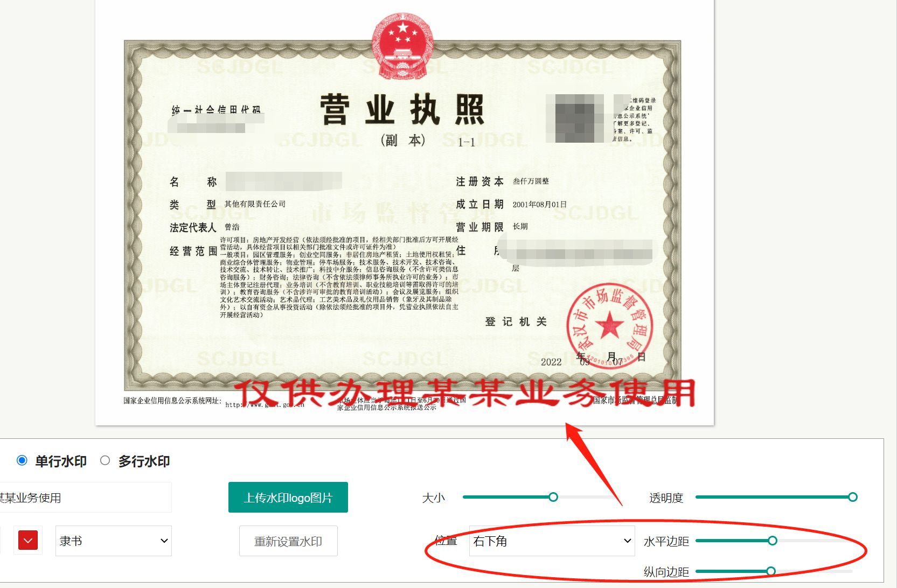Click the chevron on the font selector
This screenshot has height=588, width=897.
(164, 541)
